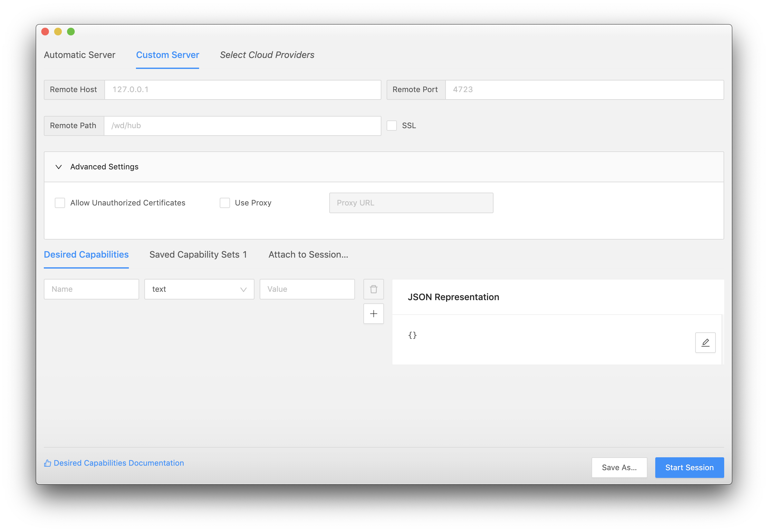Open the capability type dropdown showing text

199,289
